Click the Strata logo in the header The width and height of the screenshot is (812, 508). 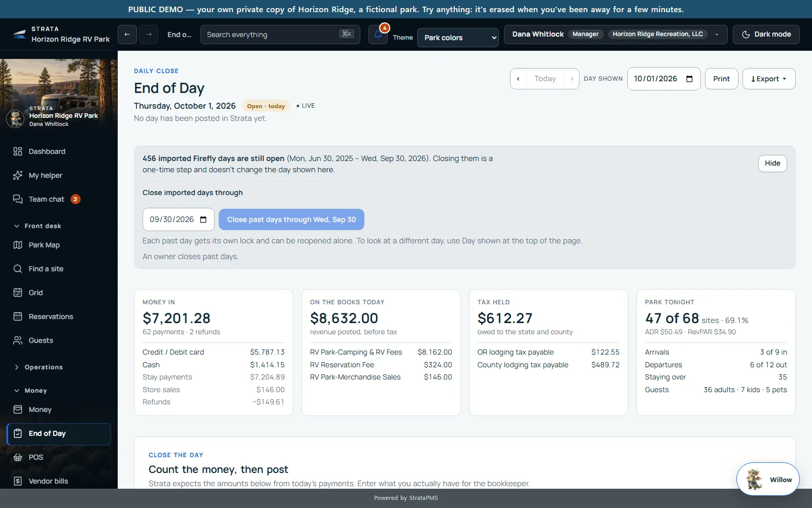19,35
